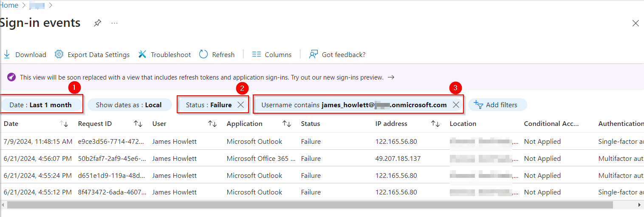Sort by User column arrows

[x=212, y=124]
